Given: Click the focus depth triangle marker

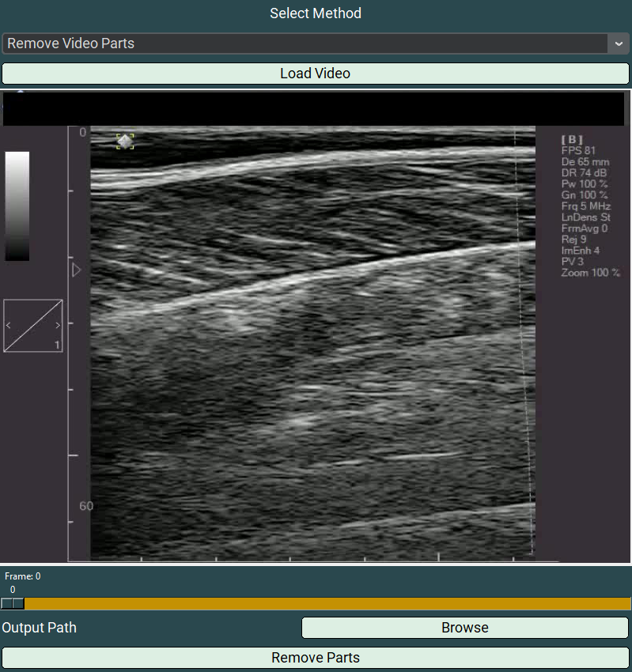Looking at the screenshot, I should (76, 270).
